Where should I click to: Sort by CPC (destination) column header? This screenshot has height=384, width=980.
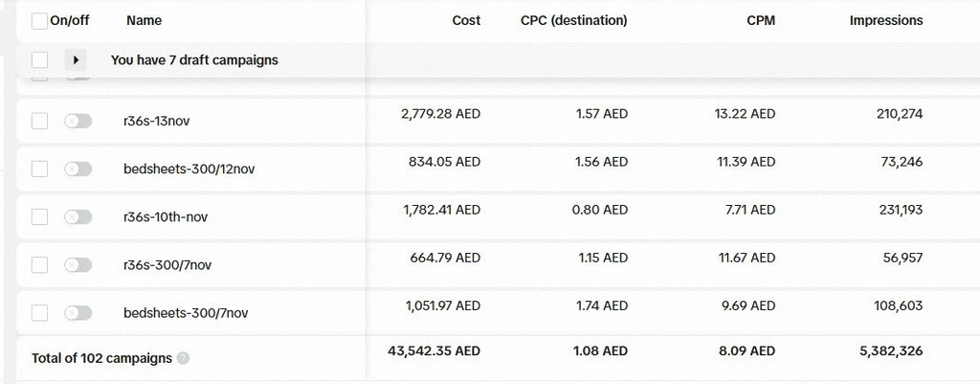[573, 20]
